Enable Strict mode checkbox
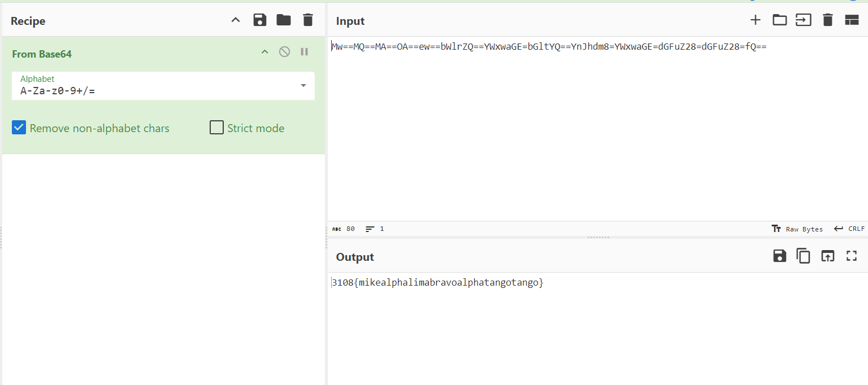The width and height of the screenshot is (868, 385). 216,128
